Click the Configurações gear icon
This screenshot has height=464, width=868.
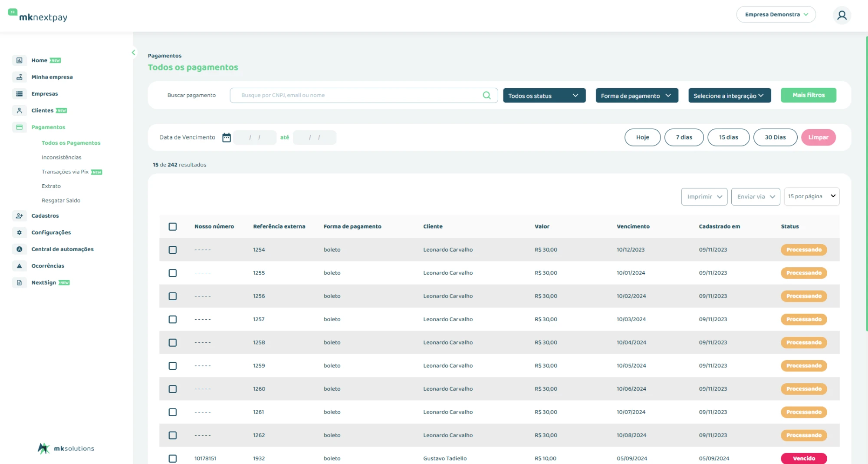[19, 232]
